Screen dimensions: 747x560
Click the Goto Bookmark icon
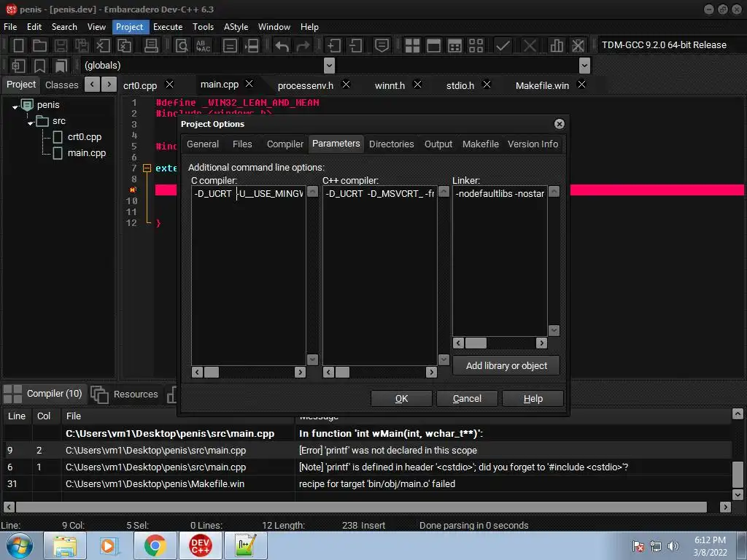(x=61, y=66)
